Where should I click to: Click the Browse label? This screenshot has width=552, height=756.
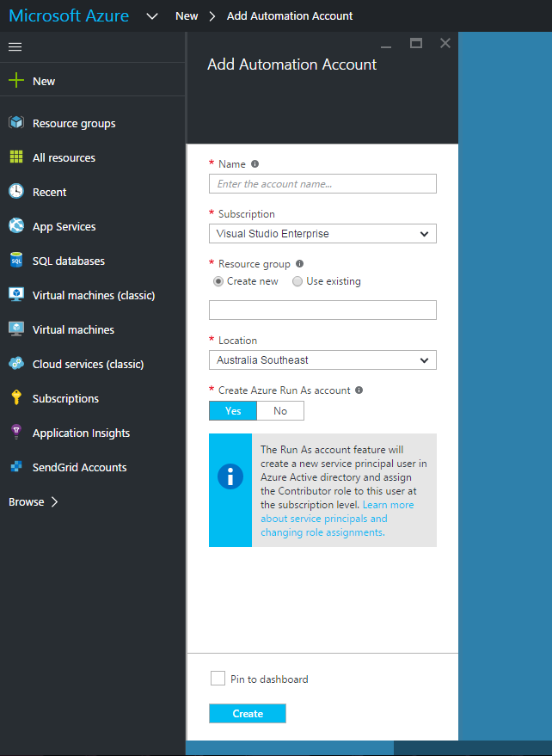27,502
